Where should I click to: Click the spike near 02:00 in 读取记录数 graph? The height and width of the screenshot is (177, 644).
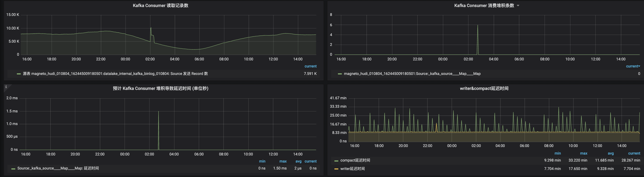[x=151, y=28]
